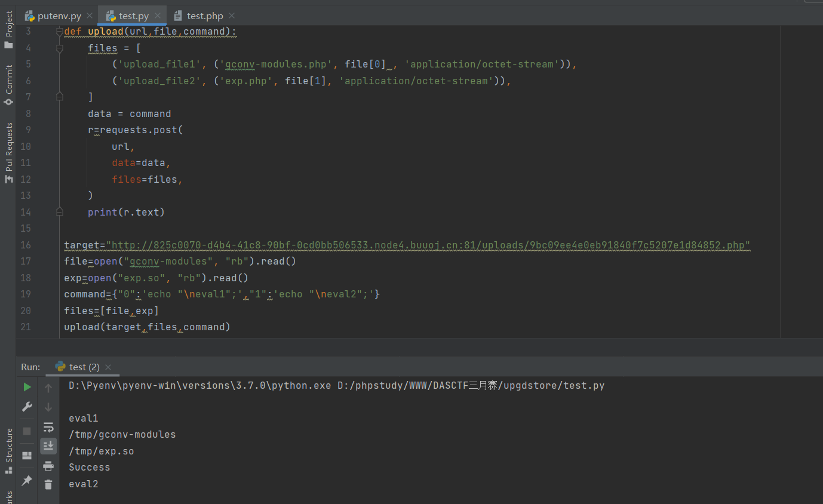823x504 pixels.
Task: Click the gray Stop process square
Action: click(x=27, y=431)
